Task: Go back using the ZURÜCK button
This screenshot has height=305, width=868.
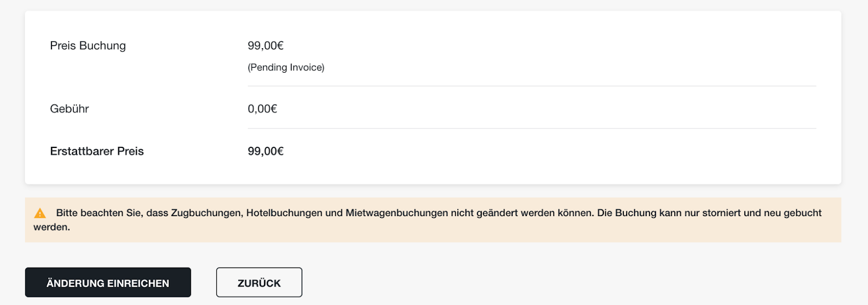Action: (x=259, y=282)
